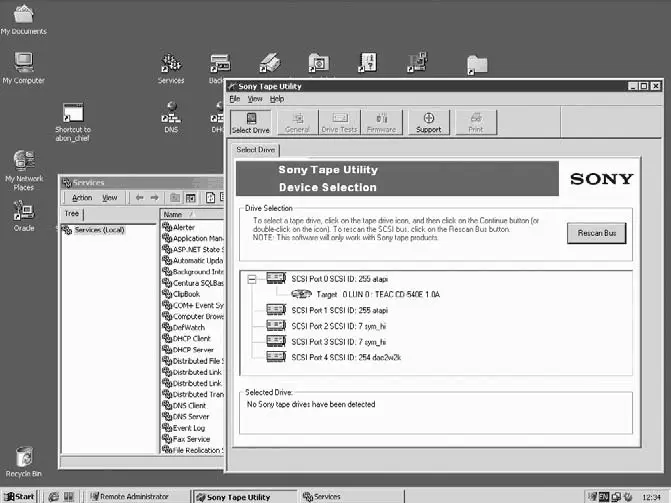Open the View menu in Sony Tape Utility
Viewport: 671px width, 503px height.
pos(255,99)
